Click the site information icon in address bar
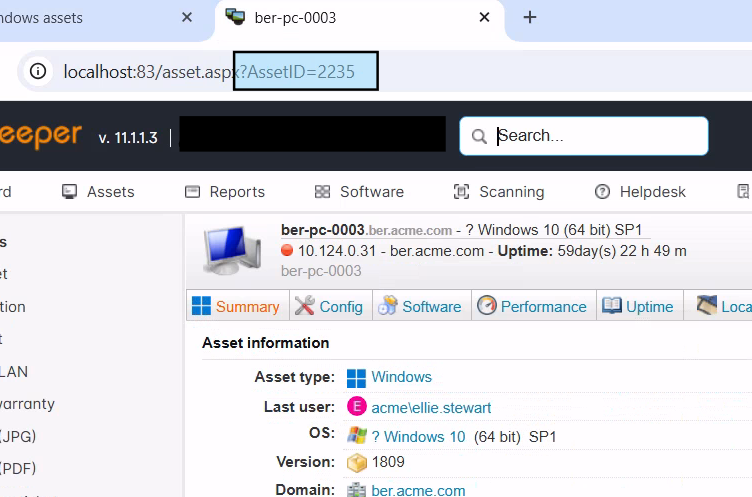Screen dimensions: 752x497 38,71
